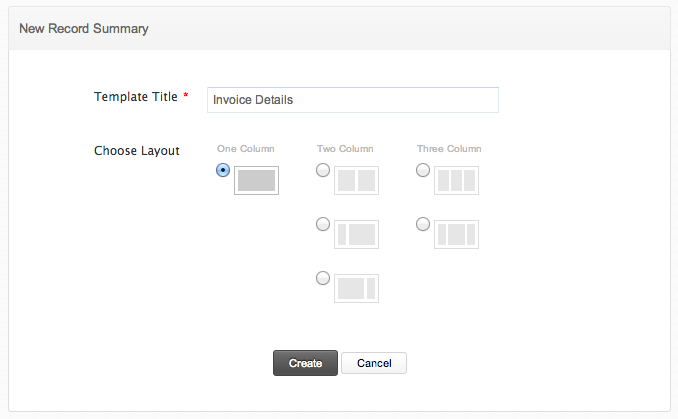Screen dimensions: 678x419
Task: Choose the radio button for narrow-left two-column layout
Action: pyautogui.click(x=322, y=224)
